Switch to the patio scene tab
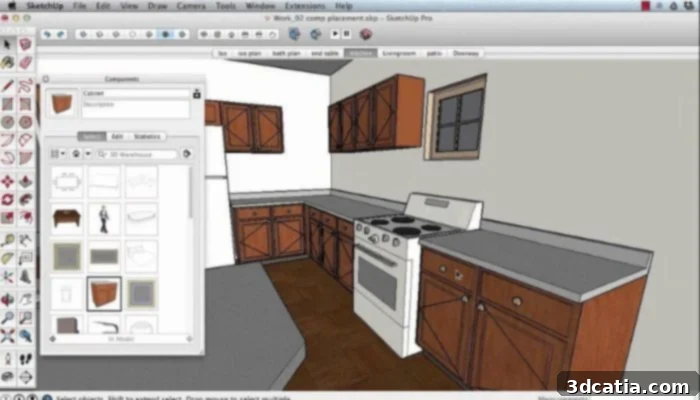Screen dimensions: 700x400 tap(434, 53)
